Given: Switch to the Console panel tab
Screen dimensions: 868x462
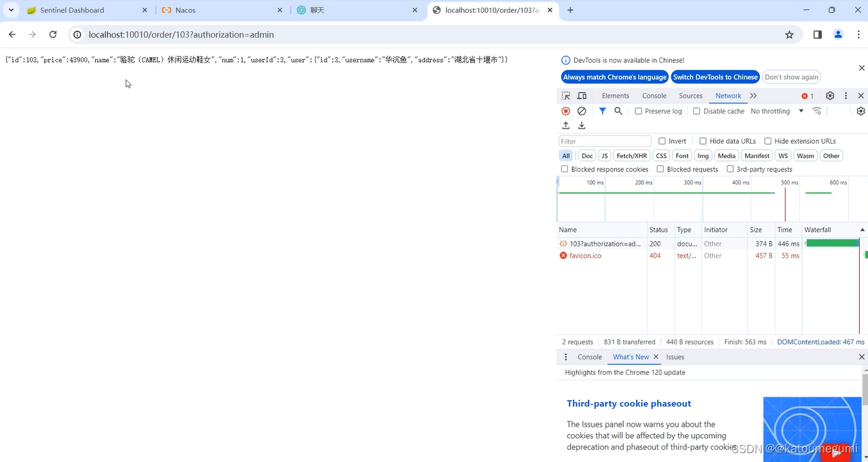Looking at the screenshot, I should (x=654, y=96).
